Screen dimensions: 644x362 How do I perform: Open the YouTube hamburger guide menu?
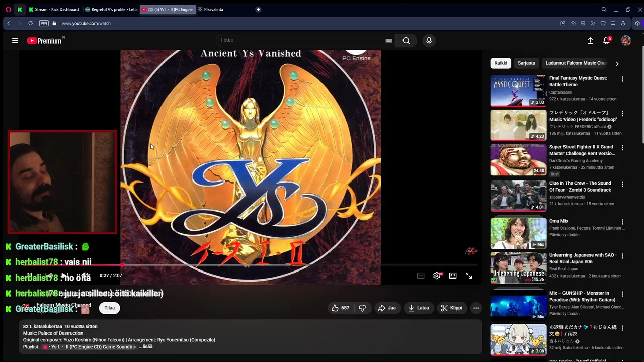pyautogui.click(x=15, y=41)
